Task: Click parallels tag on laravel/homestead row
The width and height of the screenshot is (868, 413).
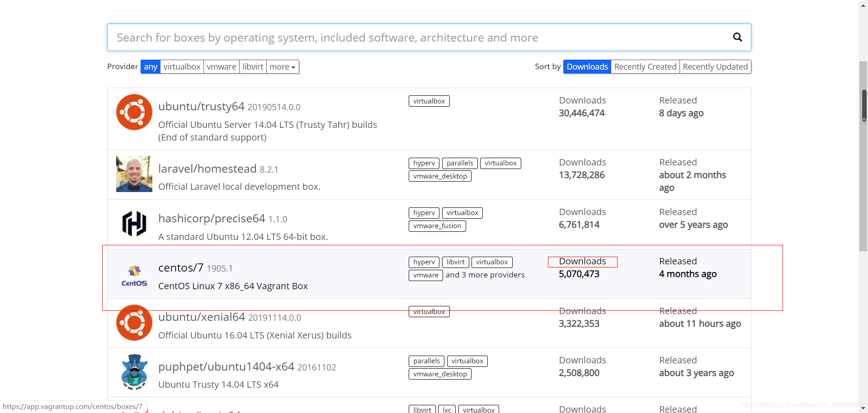Action: (x=460, y=163)
